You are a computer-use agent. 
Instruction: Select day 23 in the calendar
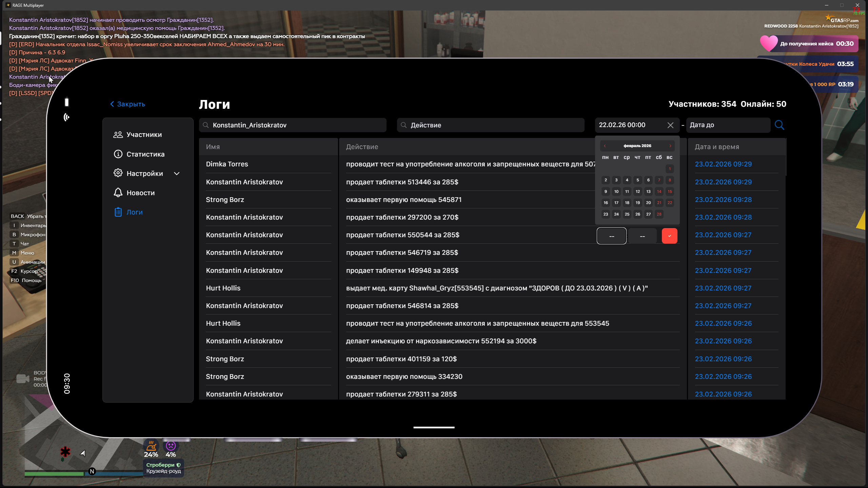(x=606, y=214)
